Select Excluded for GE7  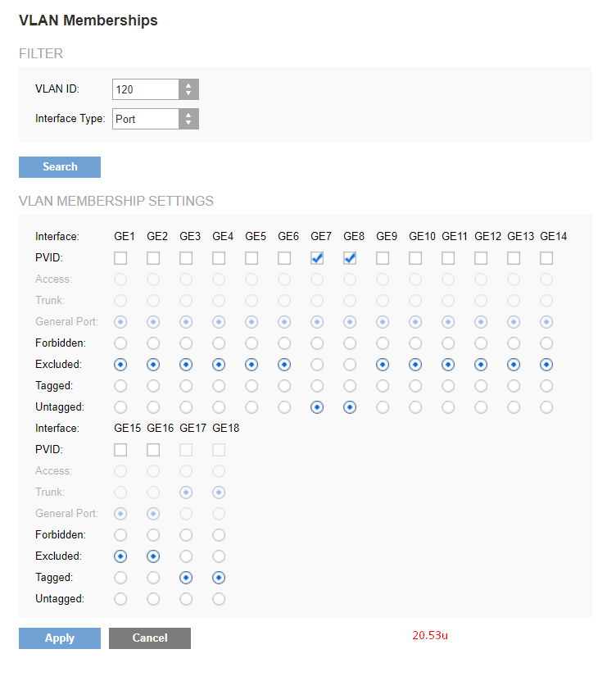tap(317, 365)
